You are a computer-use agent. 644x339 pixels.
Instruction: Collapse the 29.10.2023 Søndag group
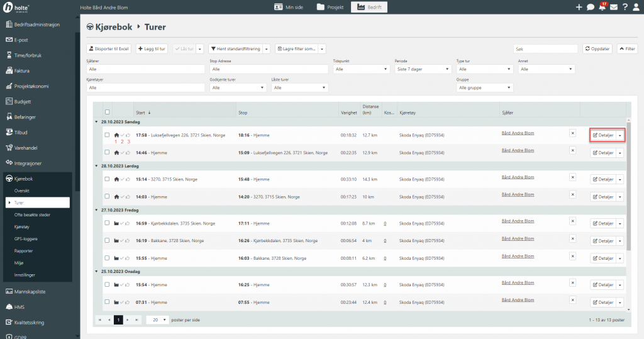point(96,121)
